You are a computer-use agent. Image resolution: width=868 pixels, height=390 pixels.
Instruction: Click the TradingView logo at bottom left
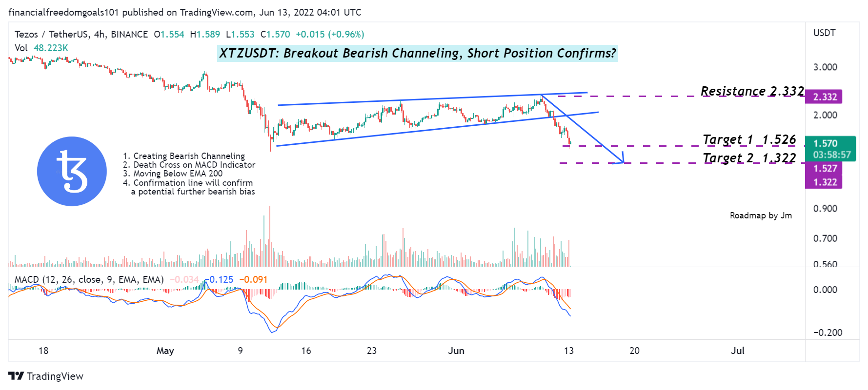pos(46,376)
